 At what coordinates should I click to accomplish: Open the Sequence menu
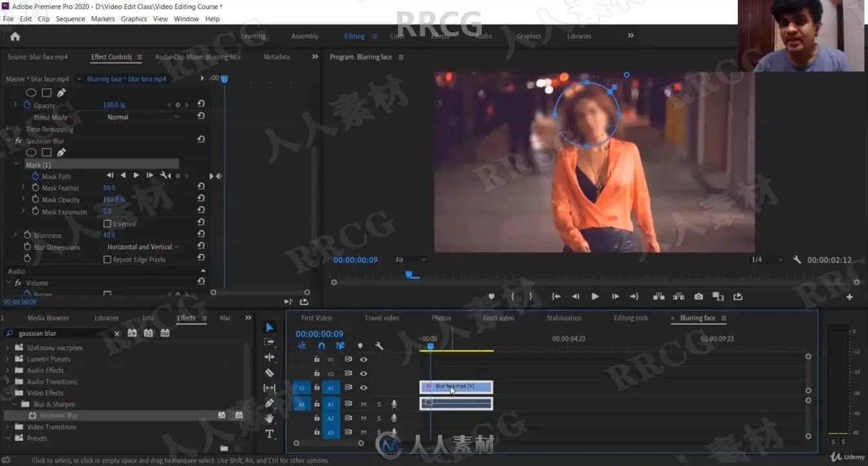[71, 19]
